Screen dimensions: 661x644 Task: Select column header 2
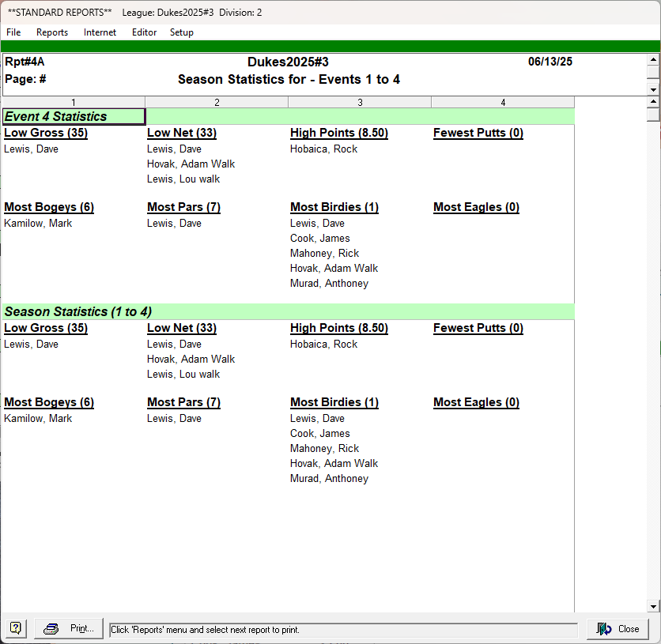click(217, 102)
